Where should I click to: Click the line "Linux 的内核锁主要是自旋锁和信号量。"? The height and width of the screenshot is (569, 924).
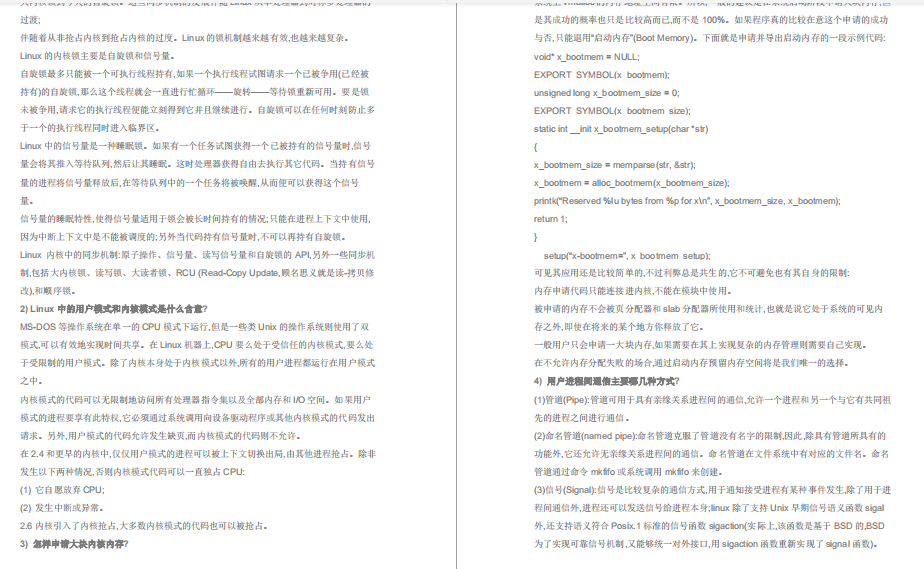point(97,56)
